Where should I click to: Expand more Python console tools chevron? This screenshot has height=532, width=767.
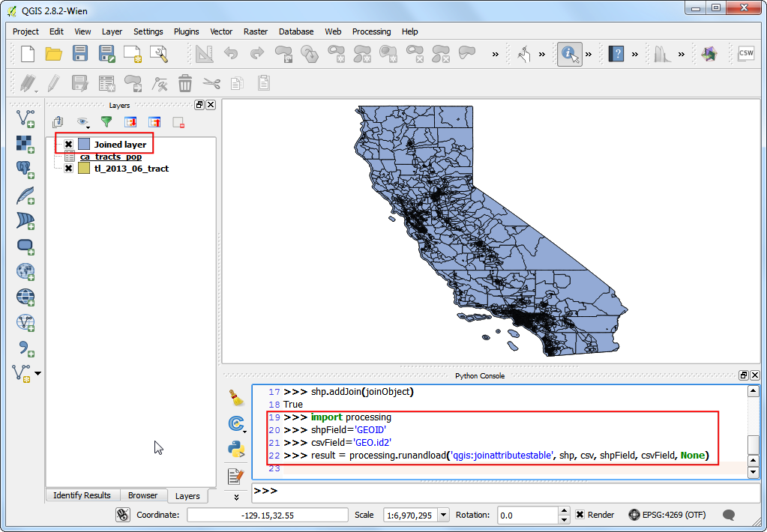coord(237,497)
